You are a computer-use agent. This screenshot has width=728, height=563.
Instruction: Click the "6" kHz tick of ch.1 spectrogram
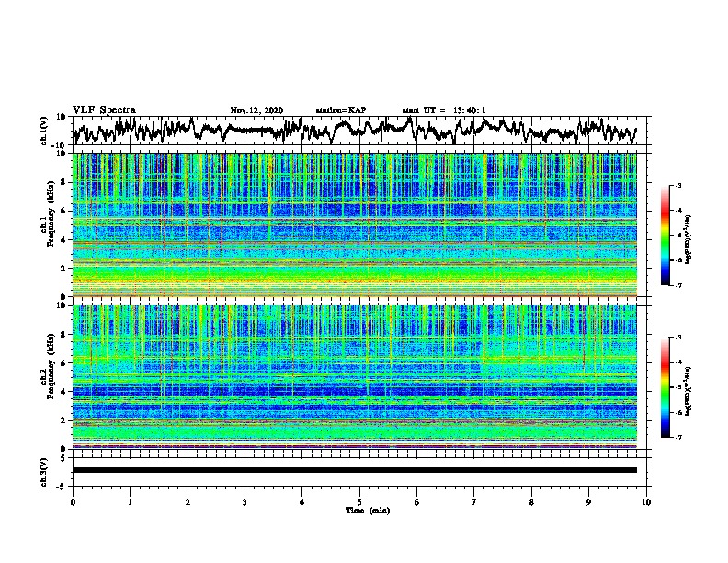[x=63, y=211]
